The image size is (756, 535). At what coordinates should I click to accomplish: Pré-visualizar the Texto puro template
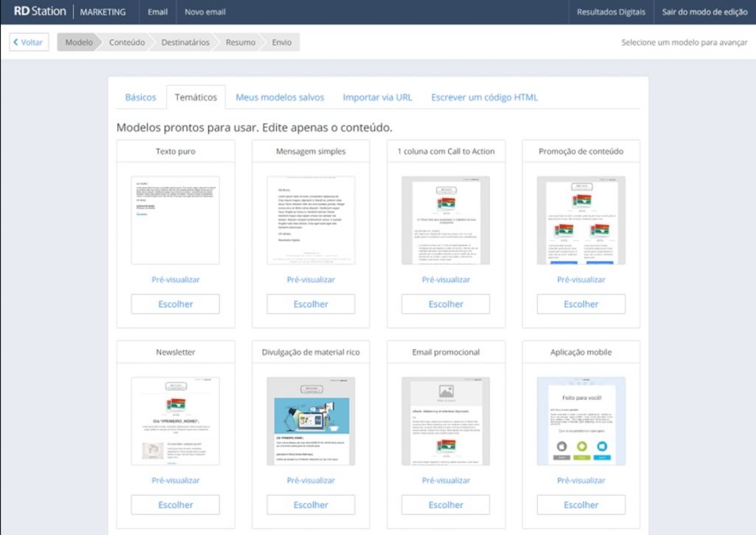176,279
